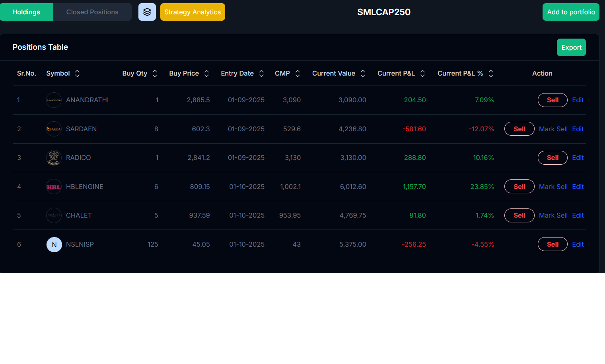This screenshot has height=364, width=605.
Task: Switch to the Closed Positions tab
Action: (x=92, y=12)
